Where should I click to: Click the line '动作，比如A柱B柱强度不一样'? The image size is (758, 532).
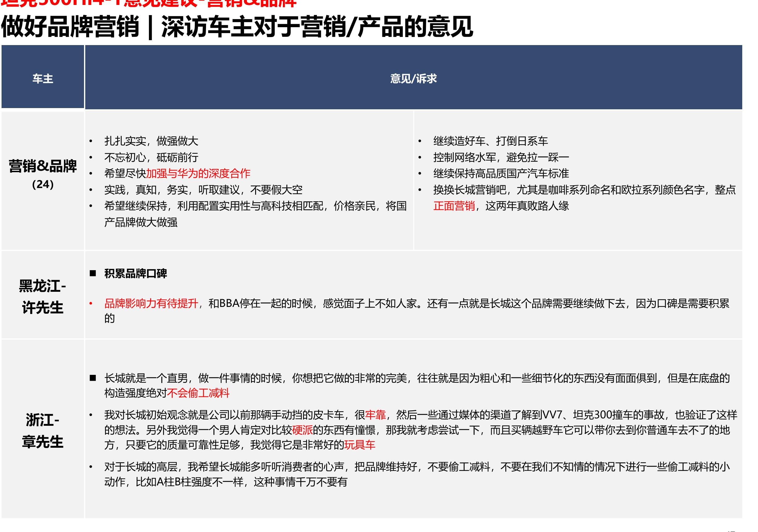[x=226, y=482]
